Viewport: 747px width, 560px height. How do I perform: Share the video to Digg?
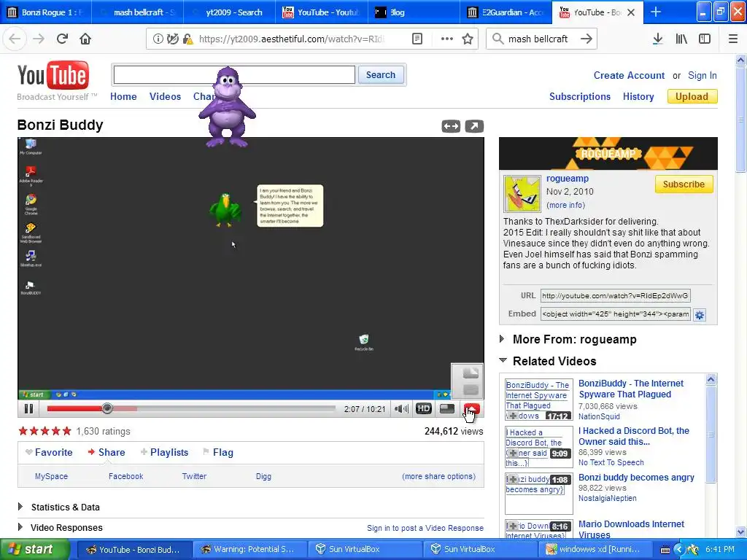click(x=263, y=476)
